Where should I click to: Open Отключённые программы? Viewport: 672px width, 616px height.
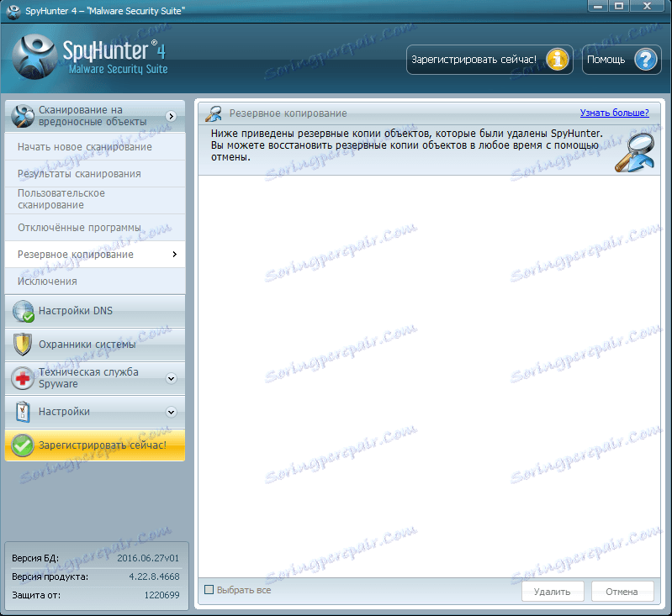(x=95, y=228)
